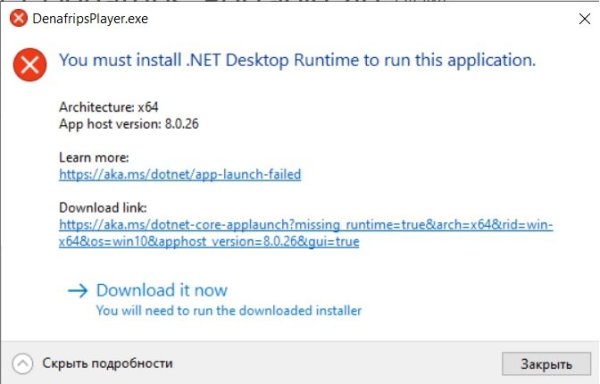This screenshot has width=600, height=384.
Task: Click the circular chevron-up hide details icon
Action: coord(23,363)
